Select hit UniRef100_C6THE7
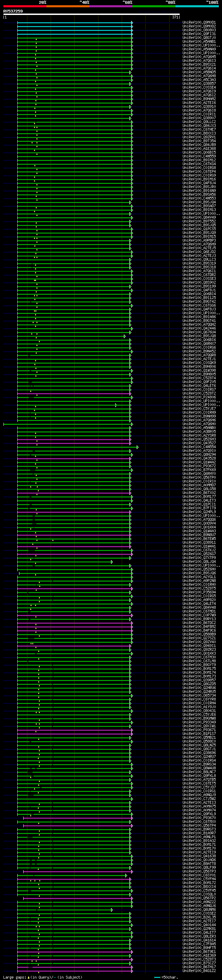This screenshot has height=980, width=222. coord(199,129)
